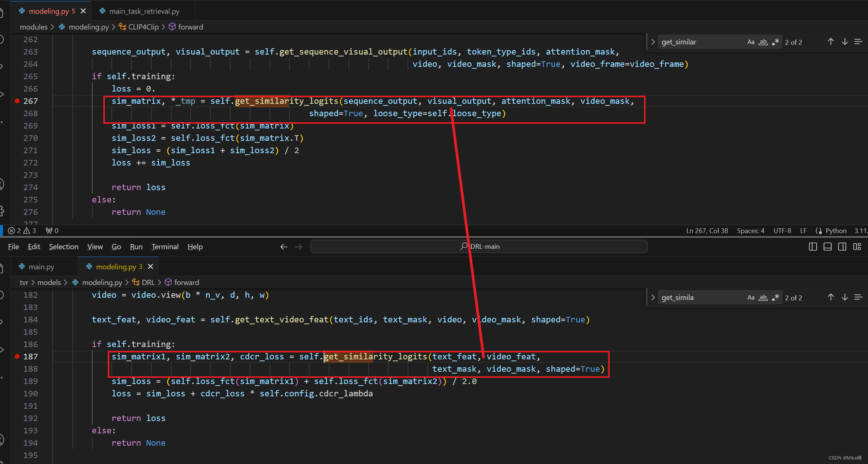Change indentation via Spaces: 4

(x=750, y=231)
